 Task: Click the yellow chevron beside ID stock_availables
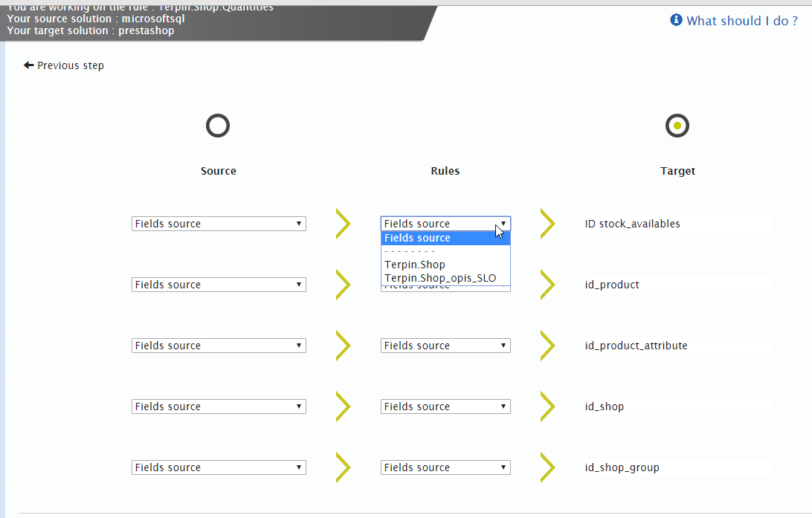coord(548,223)
